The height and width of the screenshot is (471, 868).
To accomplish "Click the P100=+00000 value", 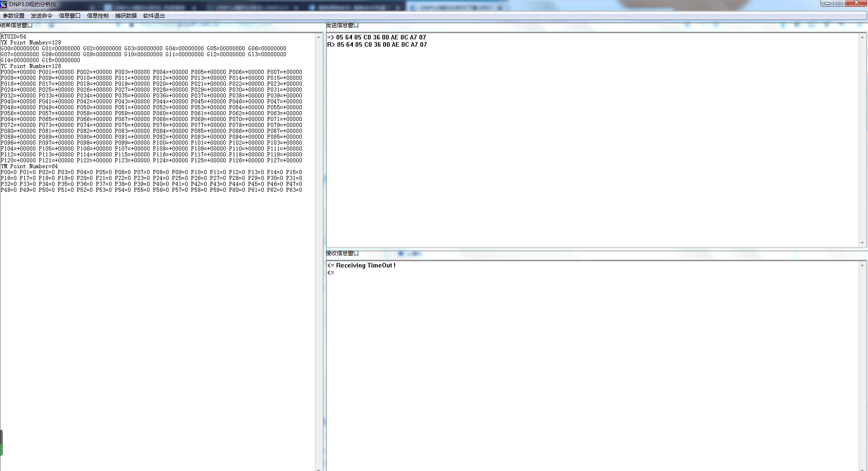I will tap(170, 143).
